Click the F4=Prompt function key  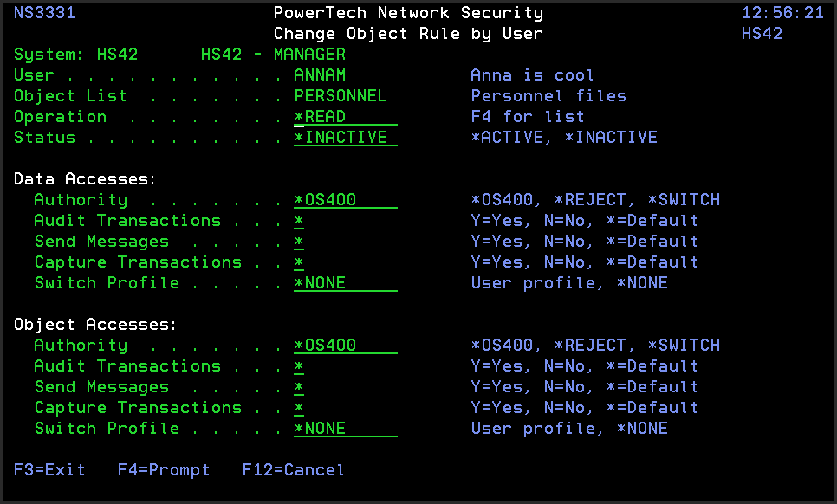click(164, 470)
